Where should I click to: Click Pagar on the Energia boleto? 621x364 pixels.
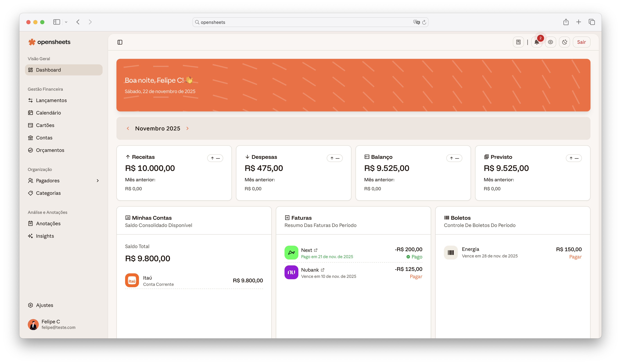point(575,257)
